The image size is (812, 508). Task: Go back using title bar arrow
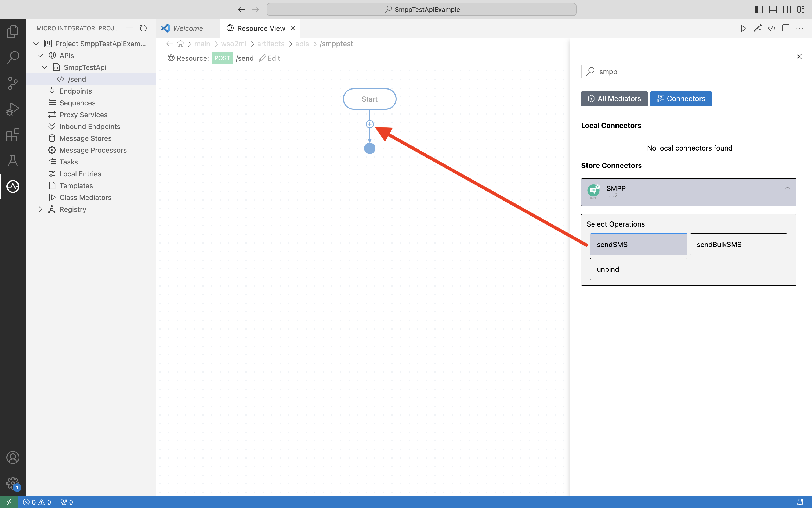[242, 9]
